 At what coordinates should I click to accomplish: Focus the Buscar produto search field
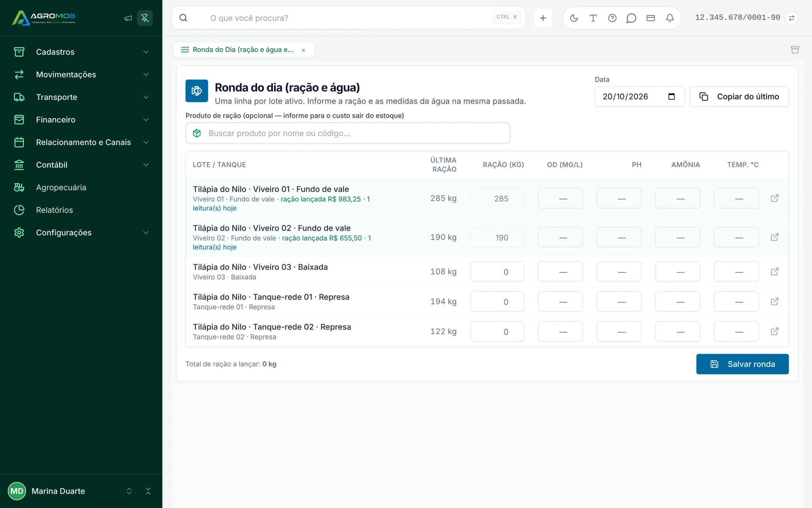click(348, 133)
